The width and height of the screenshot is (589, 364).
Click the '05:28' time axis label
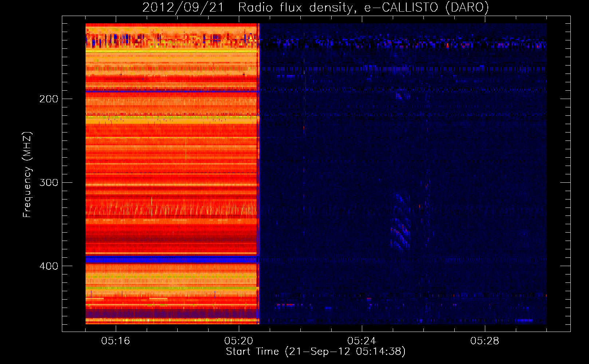coord(485,341)
